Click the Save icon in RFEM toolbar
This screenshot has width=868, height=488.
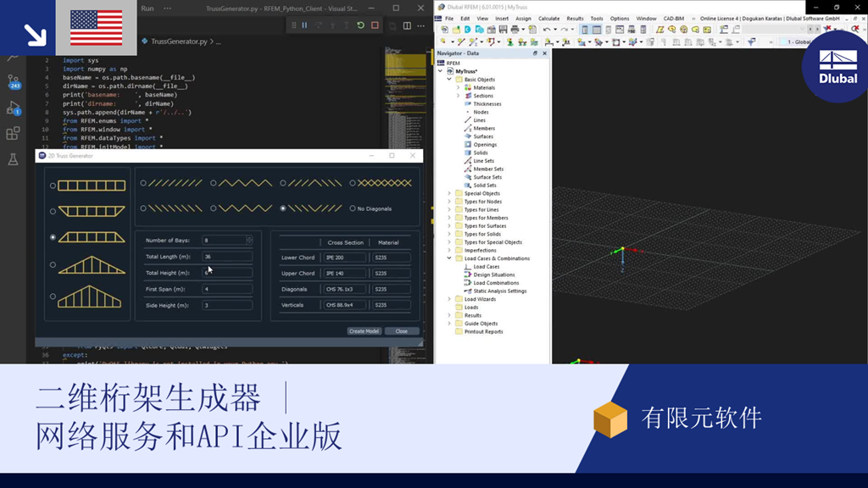504,30
